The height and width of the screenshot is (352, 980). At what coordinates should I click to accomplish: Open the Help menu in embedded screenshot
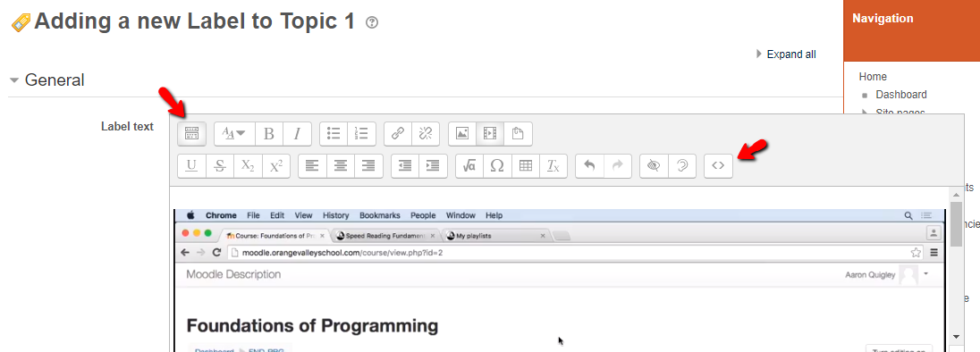click(x=494, y=215)
